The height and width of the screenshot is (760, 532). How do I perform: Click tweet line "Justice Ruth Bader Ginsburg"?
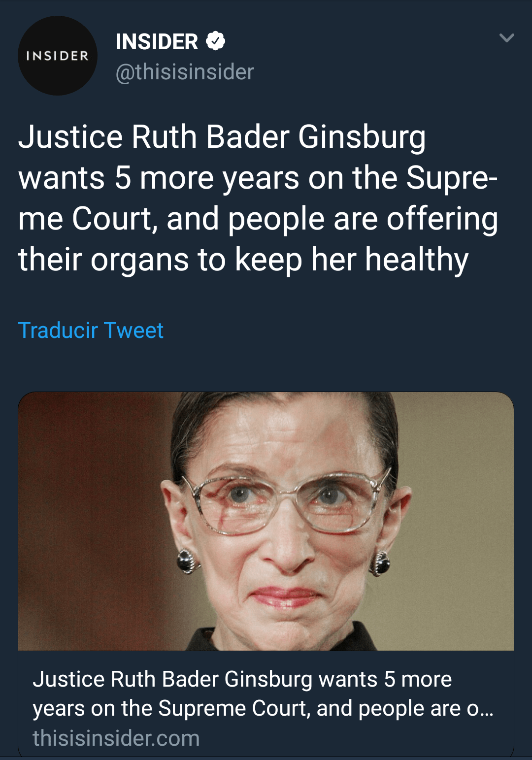pos(222,136)
